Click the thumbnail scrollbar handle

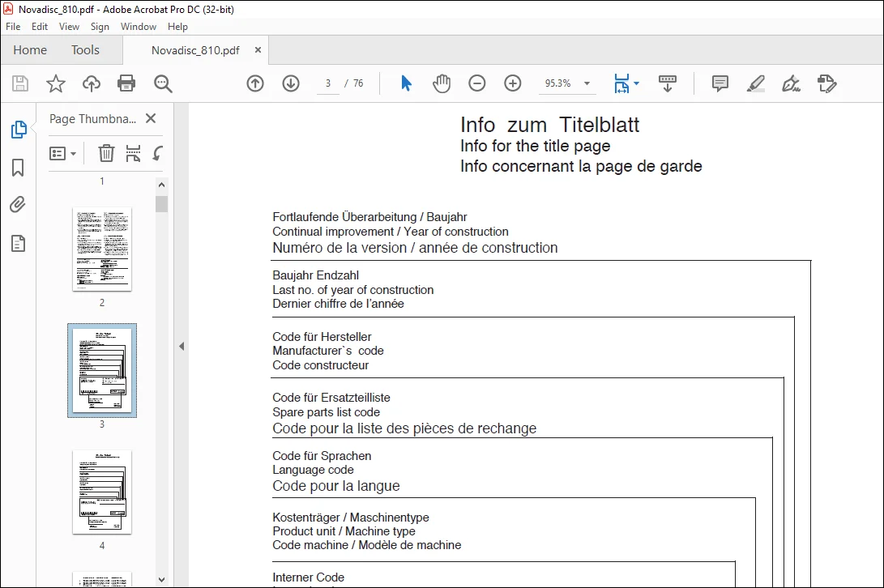pyautogui.click(x=162, y=203)
